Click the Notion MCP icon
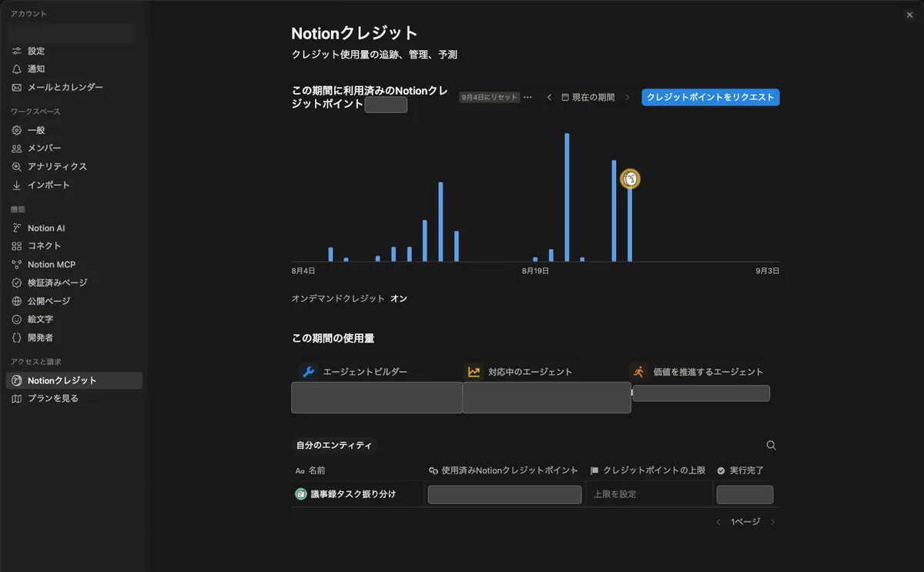 (x=17, y=264)
